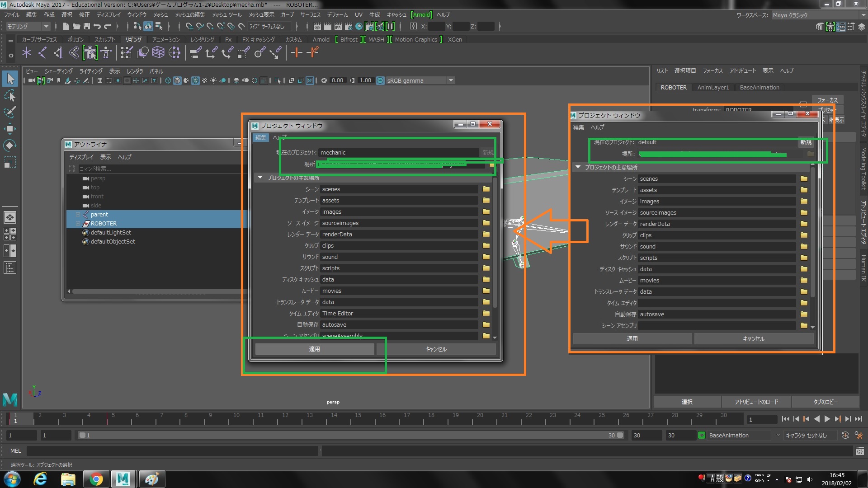Screen dimensions: 868x488
Task: Click the MEL command line input field
Action: coord(172,450)
